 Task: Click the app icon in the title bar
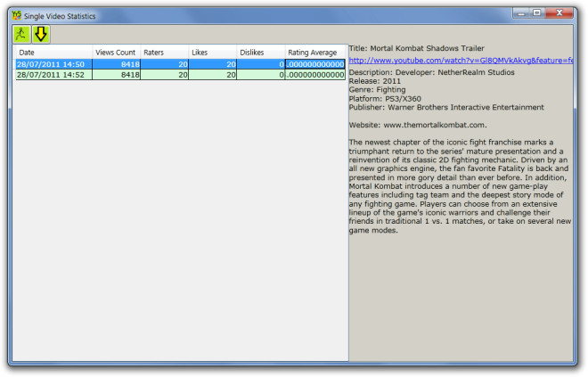click(x=17, y=15)
